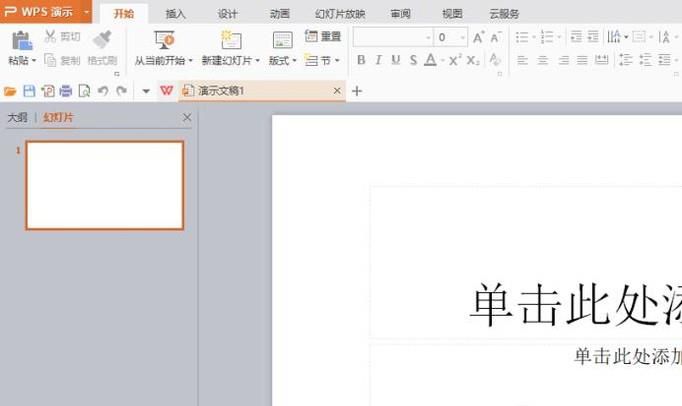
Task: Expand the numbered list style dropdown
Action: [x=559, y=37]
